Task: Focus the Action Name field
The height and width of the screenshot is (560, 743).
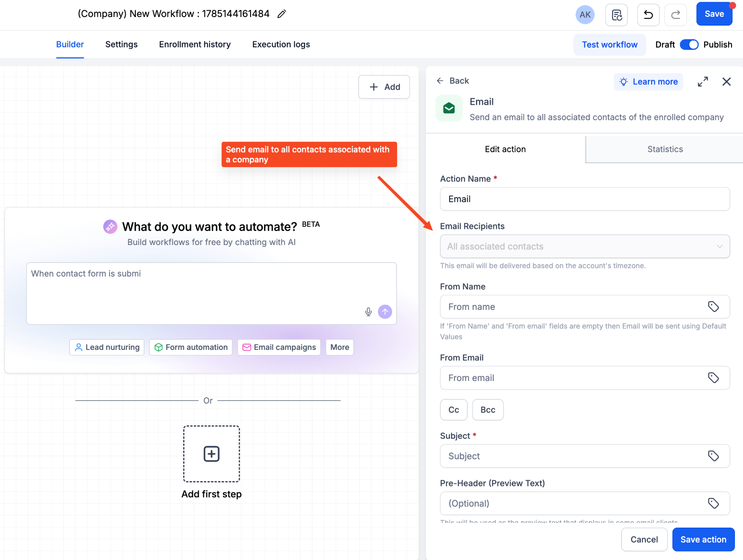Action: [x=585, y=199]
